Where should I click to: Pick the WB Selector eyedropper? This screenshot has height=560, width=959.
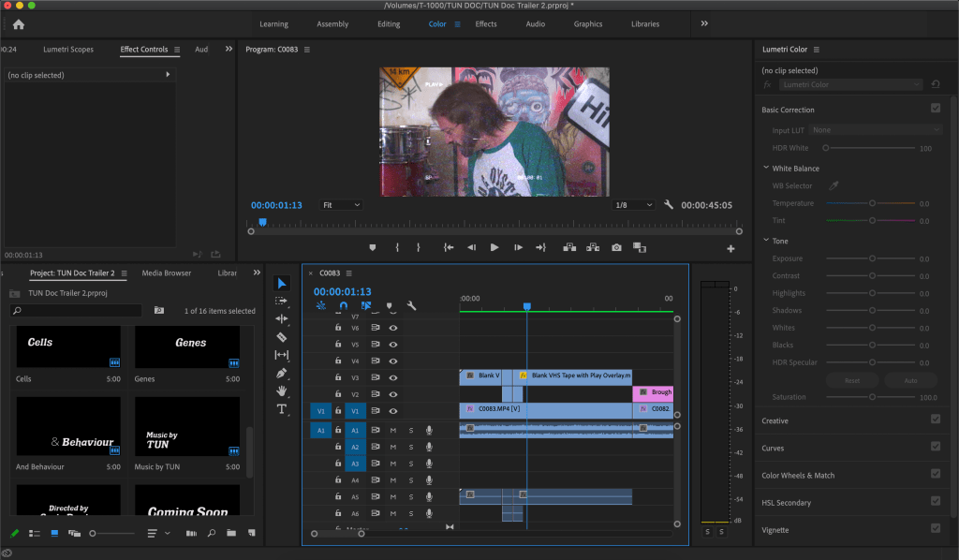[x=834, y=186]
